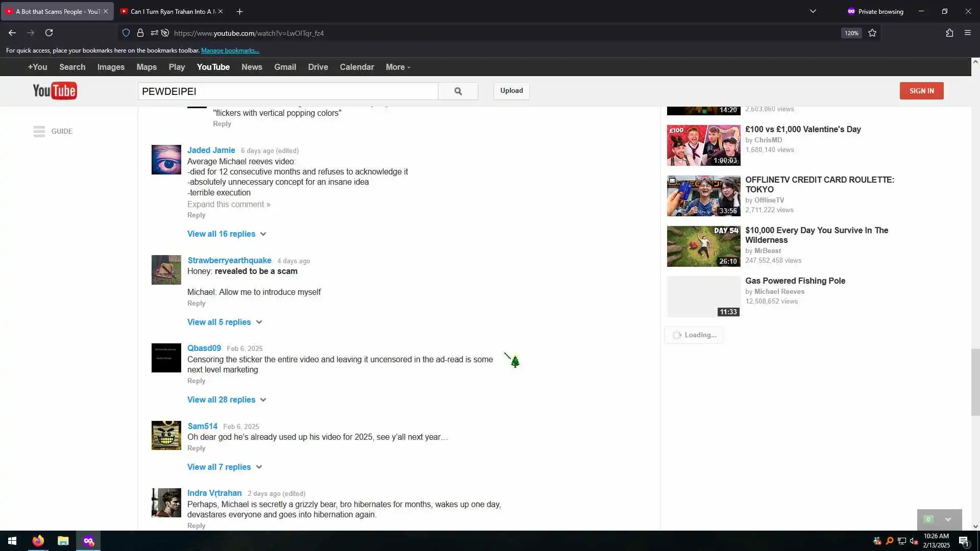Open OFFLINETV Credit Card Roulette thumbnail

(703, 196)
